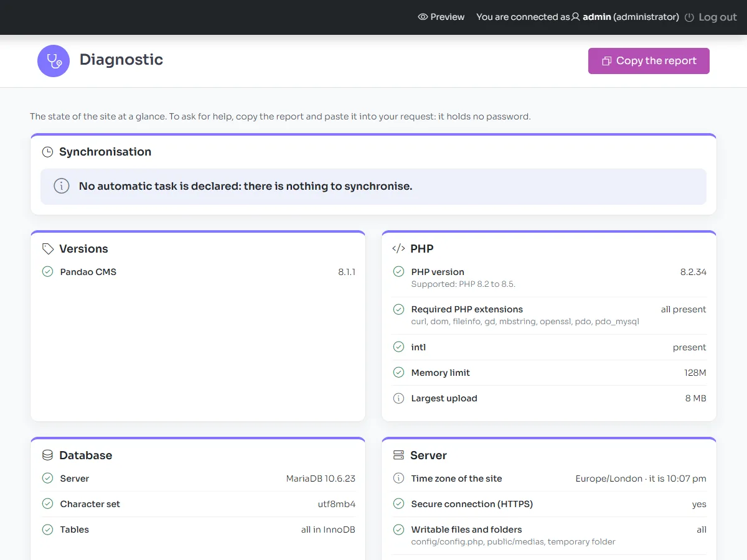
Task: Click the database icon beside Database heading
Action: 47,455
